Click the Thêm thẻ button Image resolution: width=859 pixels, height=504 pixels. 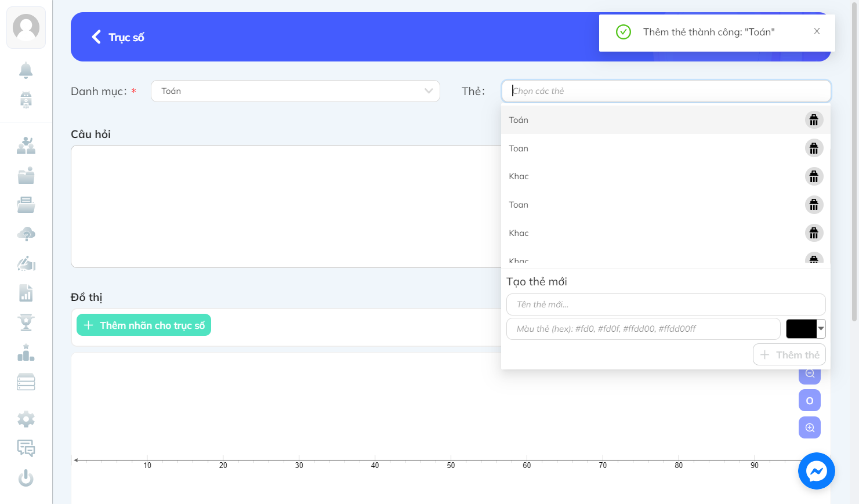point(789,355)
